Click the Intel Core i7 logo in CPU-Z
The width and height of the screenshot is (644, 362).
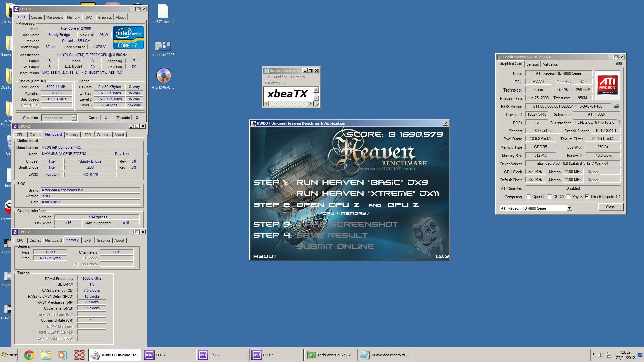tap(128, 38)
